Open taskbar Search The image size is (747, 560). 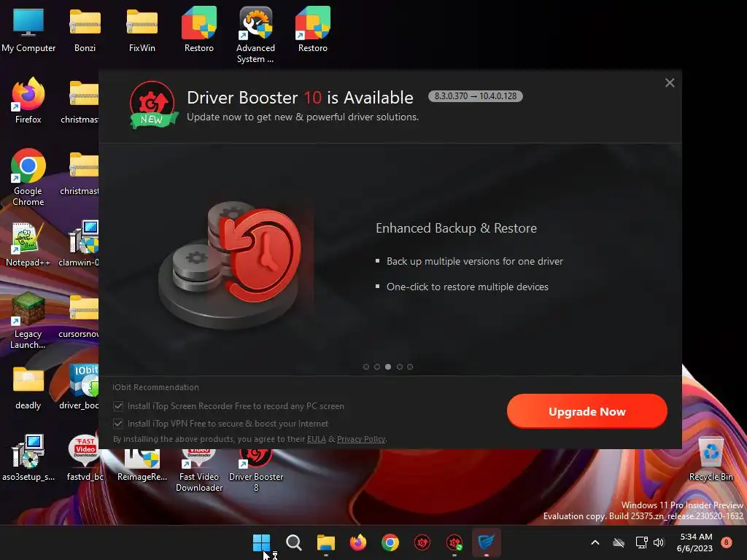pyautogui.click(x=294, y=542)
